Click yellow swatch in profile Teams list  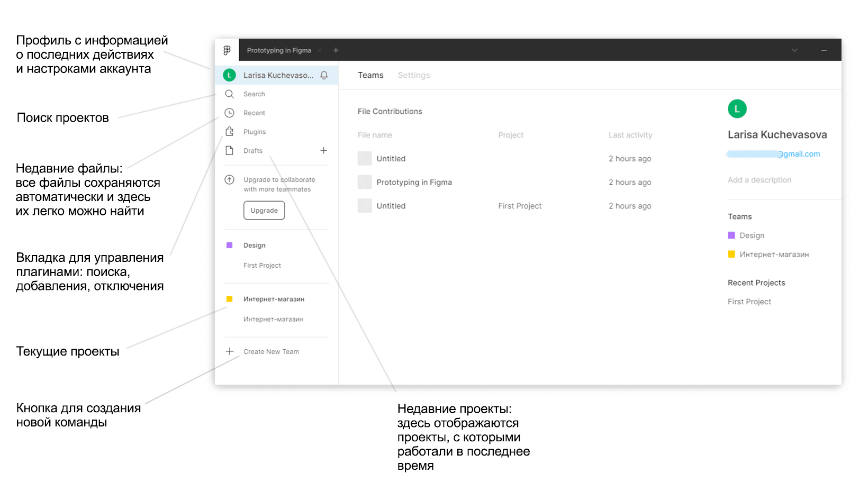coord(731,254)
